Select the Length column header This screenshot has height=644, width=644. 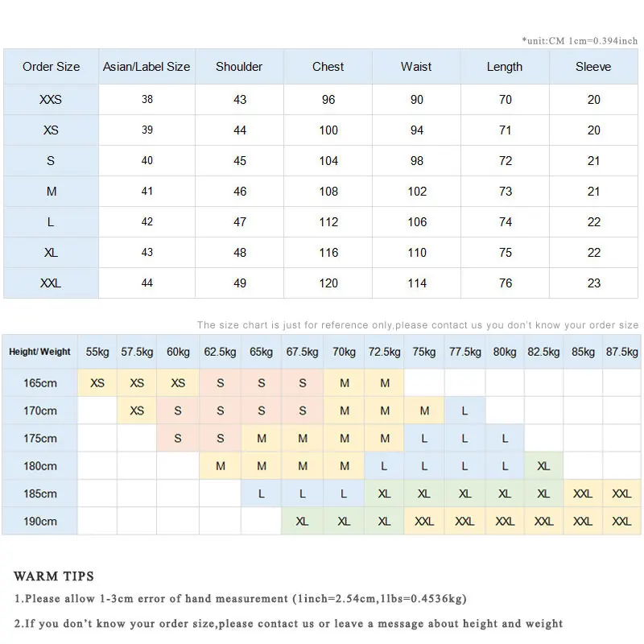tap(505, 67)
